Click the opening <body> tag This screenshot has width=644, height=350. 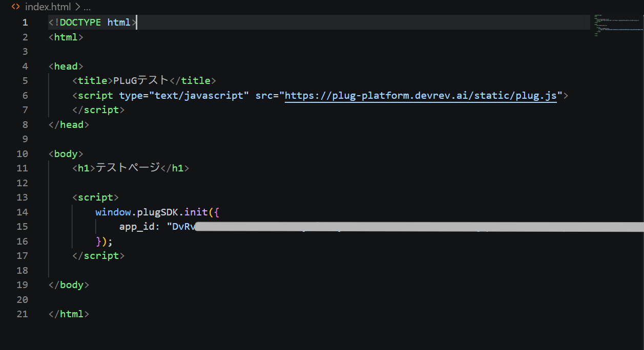66,154
